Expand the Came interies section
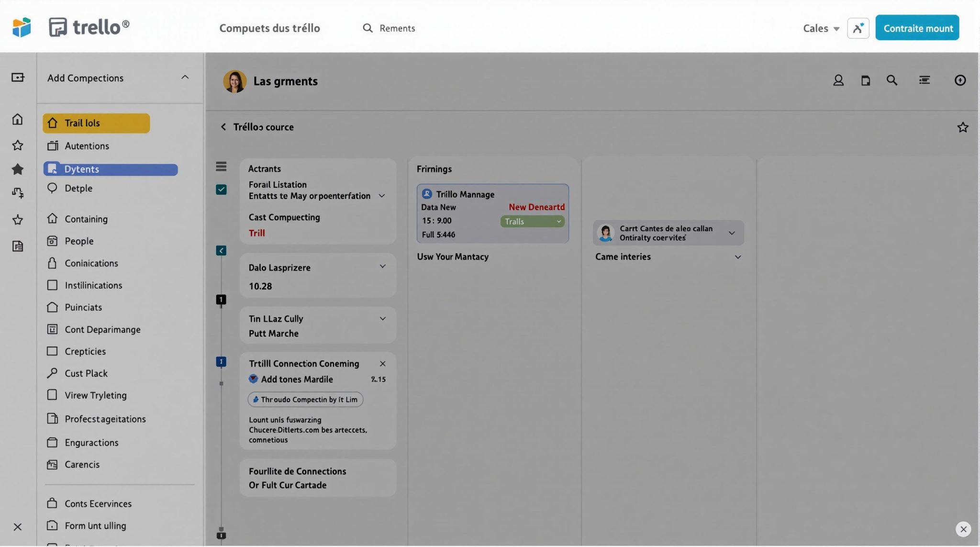Image resolution: width=980 pixels, height=547 pixels. [737, 257]
